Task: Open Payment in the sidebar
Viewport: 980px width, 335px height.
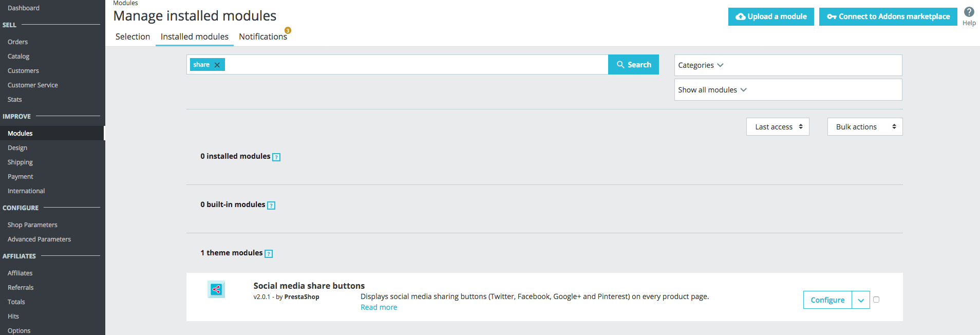Action: click(x=21, y=176)
